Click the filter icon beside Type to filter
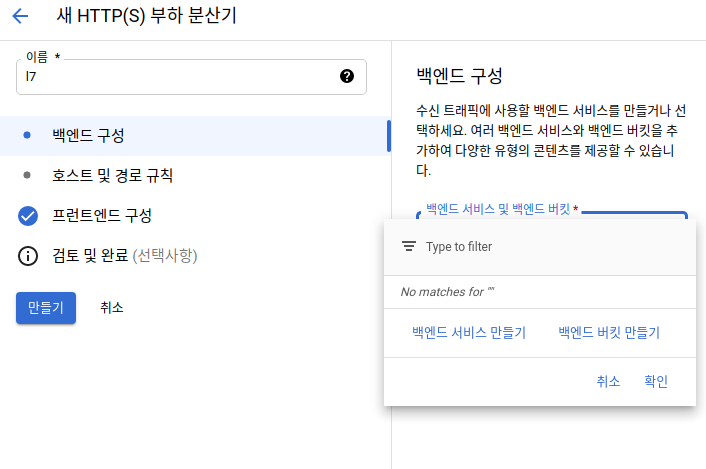706x469 pixels. tap(409, 247)
